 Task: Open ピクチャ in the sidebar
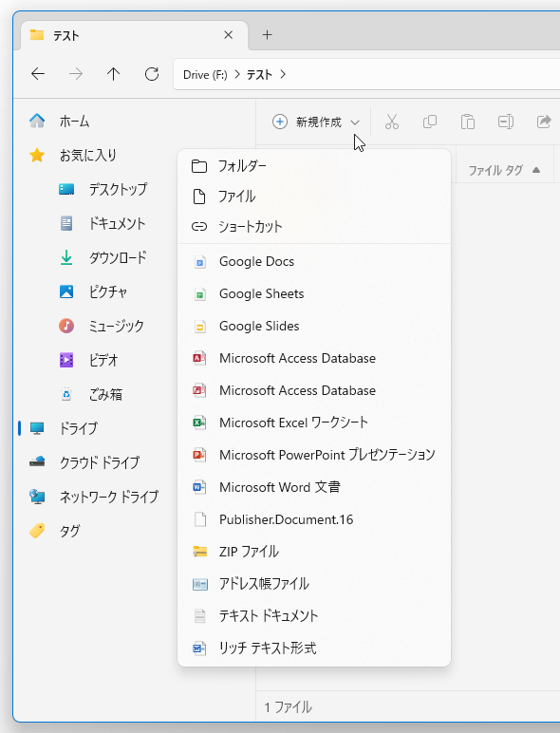coord(93,291)
